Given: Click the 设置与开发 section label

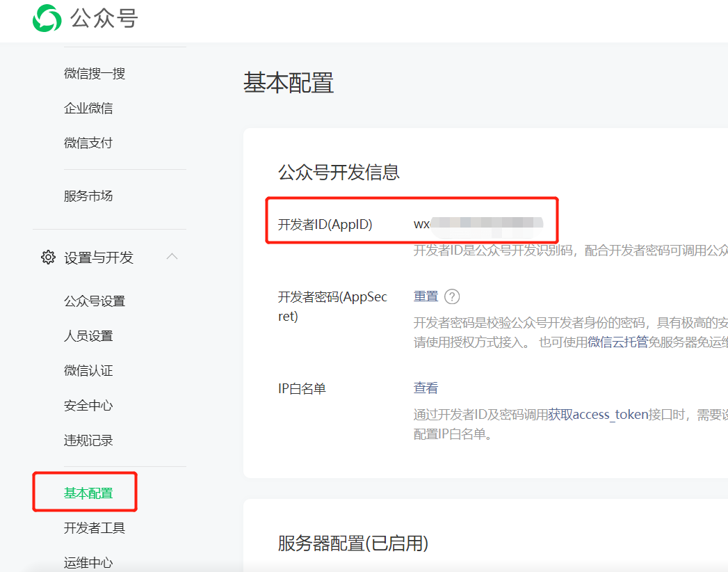Looking at the screenshot, I should 99,257.
